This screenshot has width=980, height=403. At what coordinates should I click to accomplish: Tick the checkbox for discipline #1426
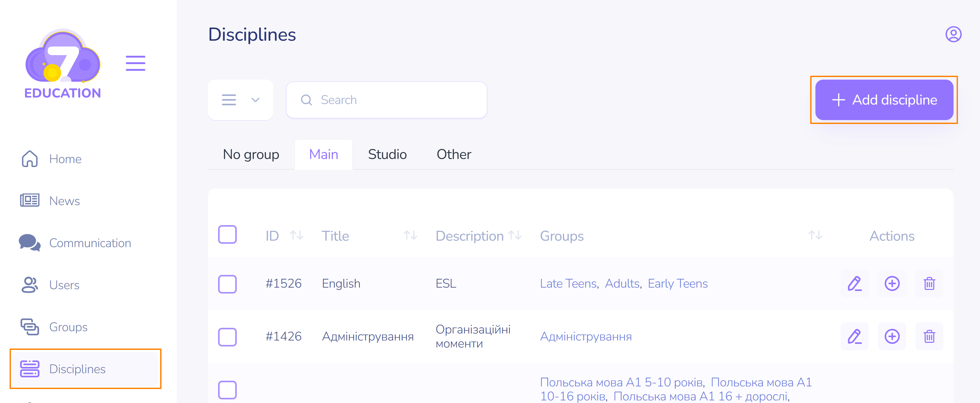[227, 337]
